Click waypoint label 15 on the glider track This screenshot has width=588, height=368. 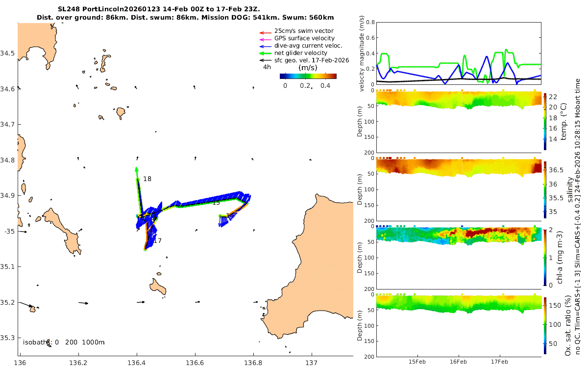click(216, 202)
